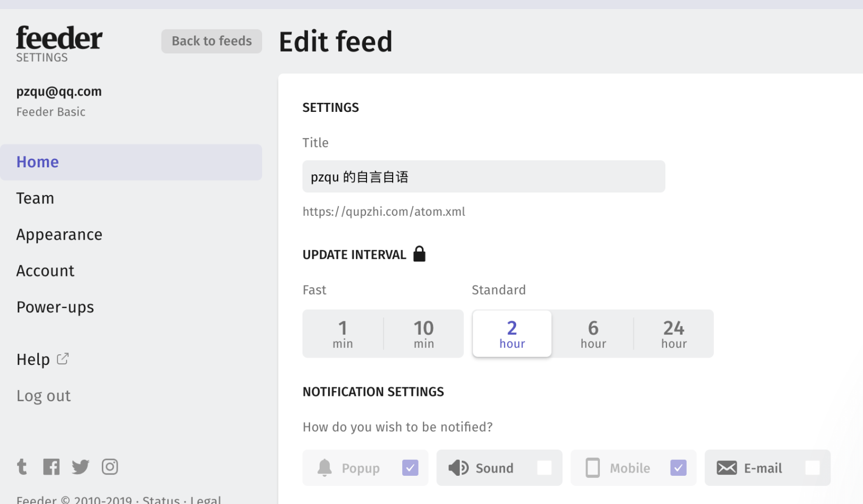863x504 pixels.
Task: Click the Sound speaker icon
Action: point(458,468)
